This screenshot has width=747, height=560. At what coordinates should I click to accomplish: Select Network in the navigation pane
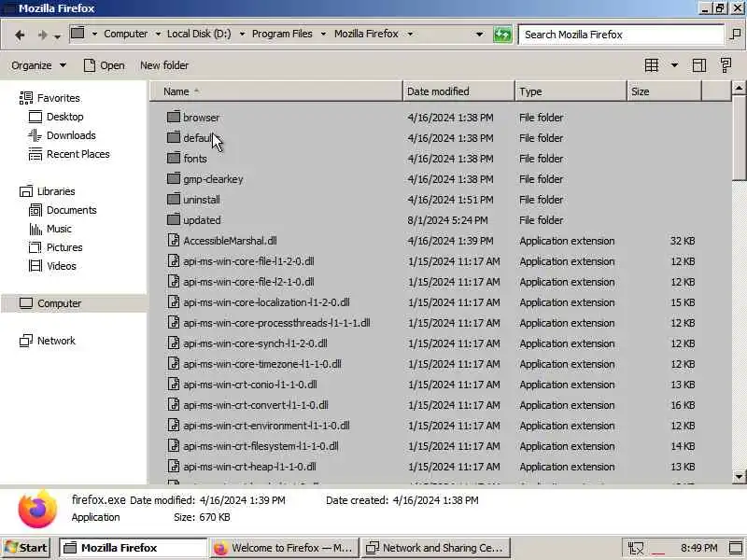tap(48, 341)
